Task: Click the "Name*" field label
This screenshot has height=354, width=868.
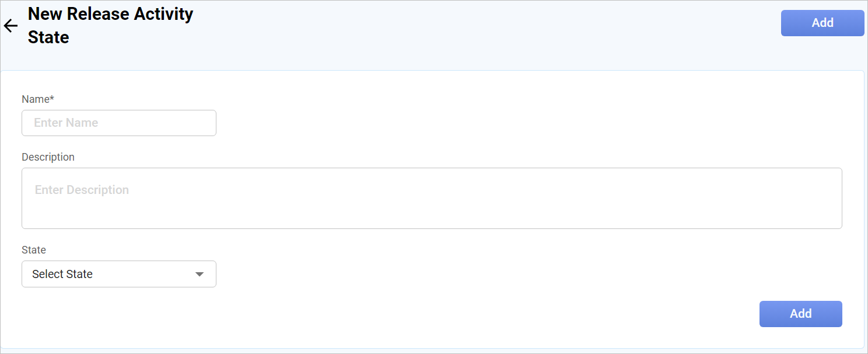Action: point(37,99)
